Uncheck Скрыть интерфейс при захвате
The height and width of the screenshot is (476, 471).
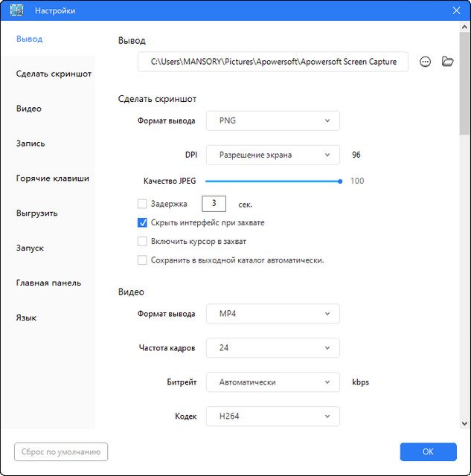click(x=142, y=222)
